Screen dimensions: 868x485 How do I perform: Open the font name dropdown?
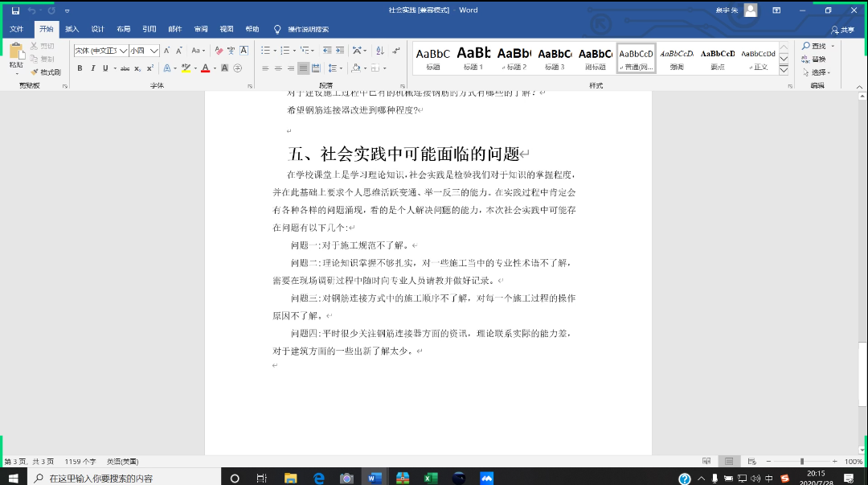pos(122,51)
